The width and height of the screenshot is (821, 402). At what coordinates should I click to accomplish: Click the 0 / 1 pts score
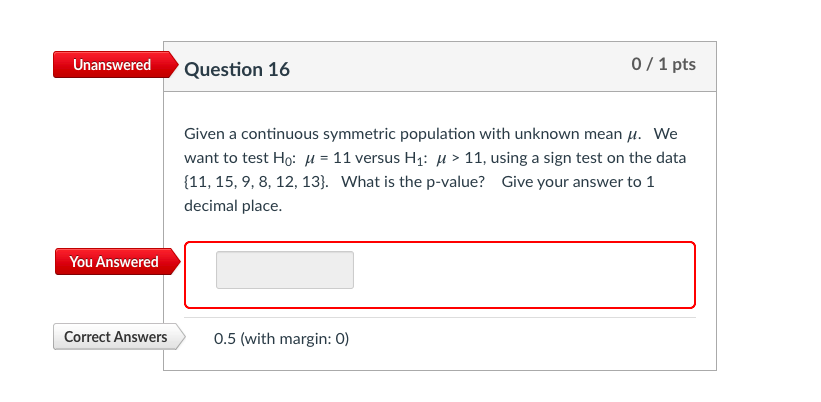click(663, 65)
